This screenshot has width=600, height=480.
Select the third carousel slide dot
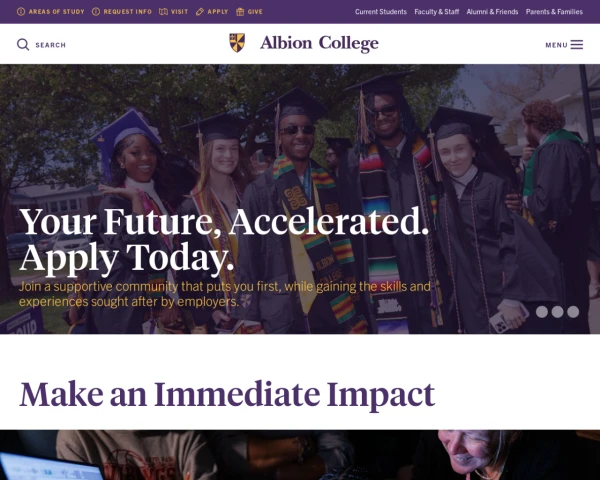tap(573, 312)
